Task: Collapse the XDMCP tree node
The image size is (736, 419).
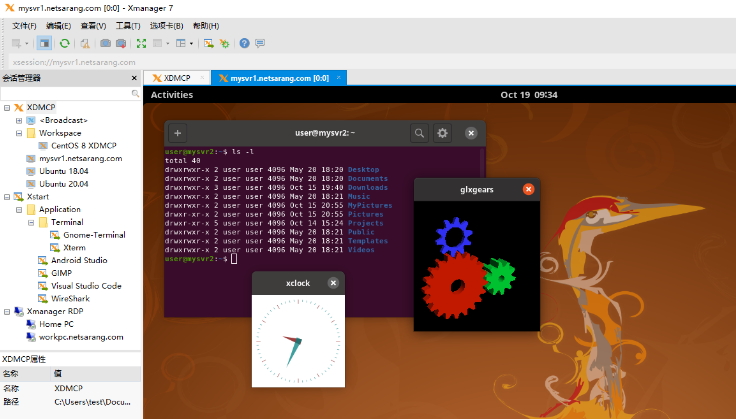Action: (7, 107)
